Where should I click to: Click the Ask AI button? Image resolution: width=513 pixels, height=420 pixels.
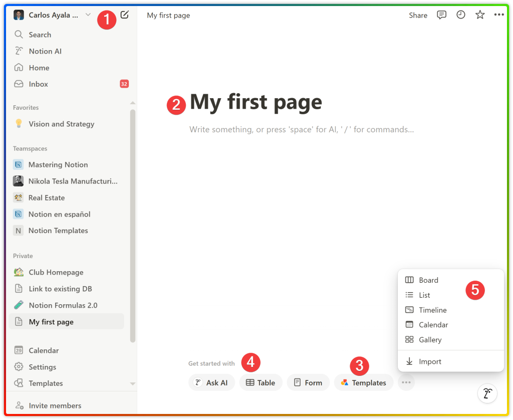211,383
